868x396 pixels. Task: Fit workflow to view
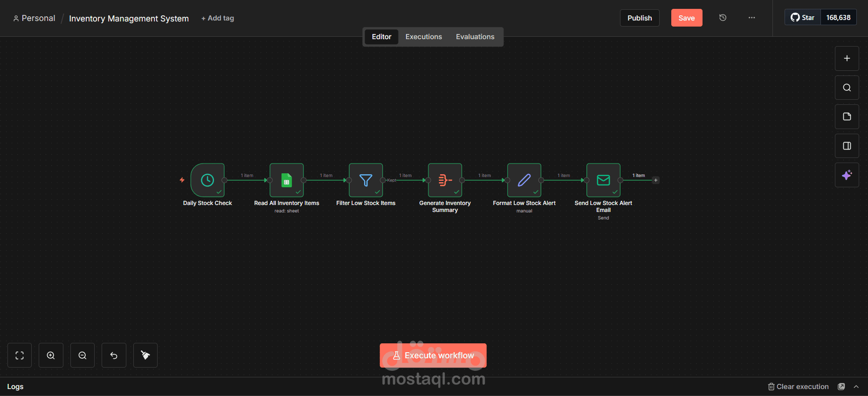pos(20,355)
